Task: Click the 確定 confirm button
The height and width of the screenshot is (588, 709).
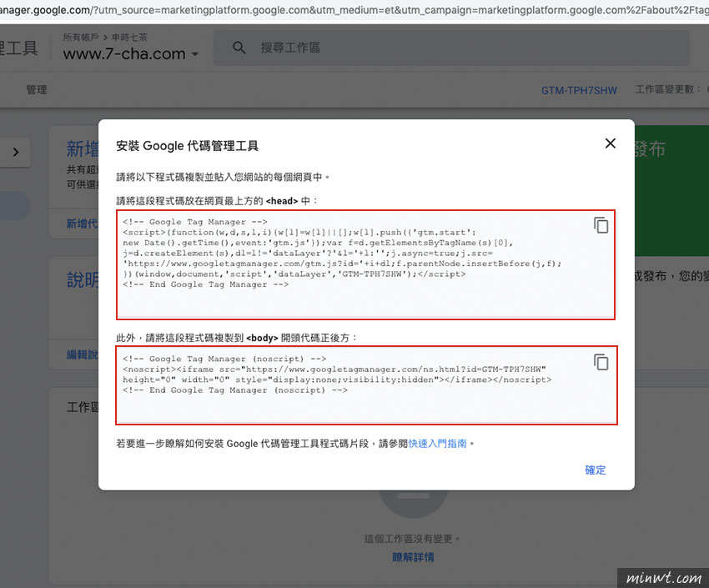Action: click(595, 470)
